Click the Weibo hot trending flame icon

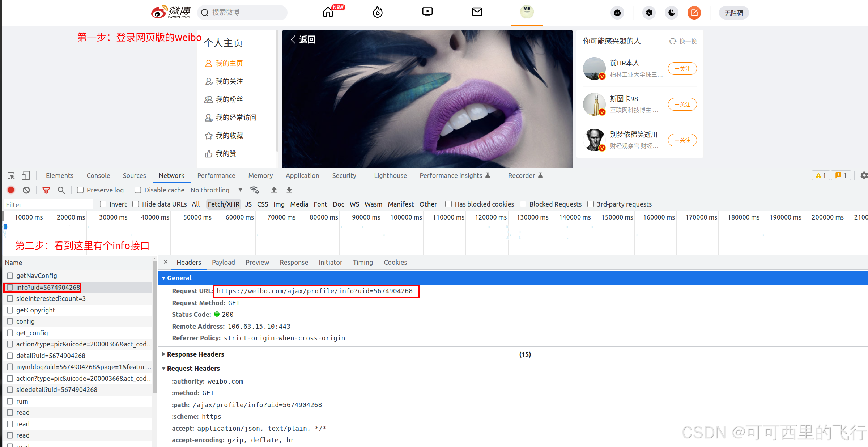(378, 12)
